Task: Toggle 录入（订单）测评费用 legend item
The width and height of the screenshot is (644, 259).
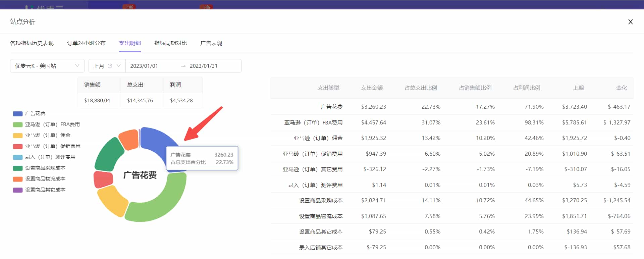Action: point(44,157)
